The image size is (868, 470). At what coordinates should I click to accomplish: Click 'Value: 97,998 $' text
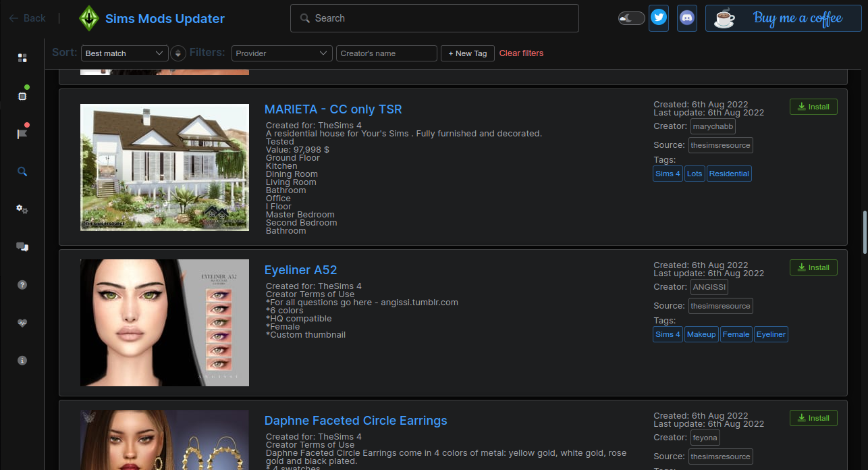298,150
